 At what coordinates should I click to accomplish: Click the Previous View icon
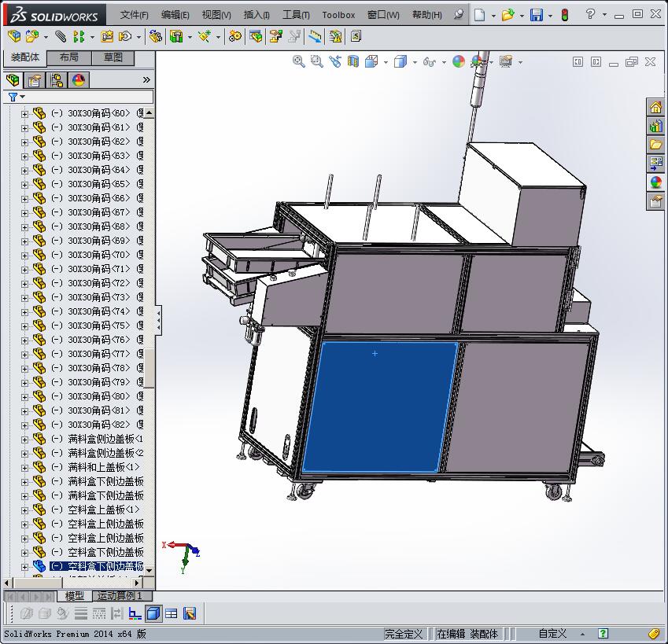335,61
